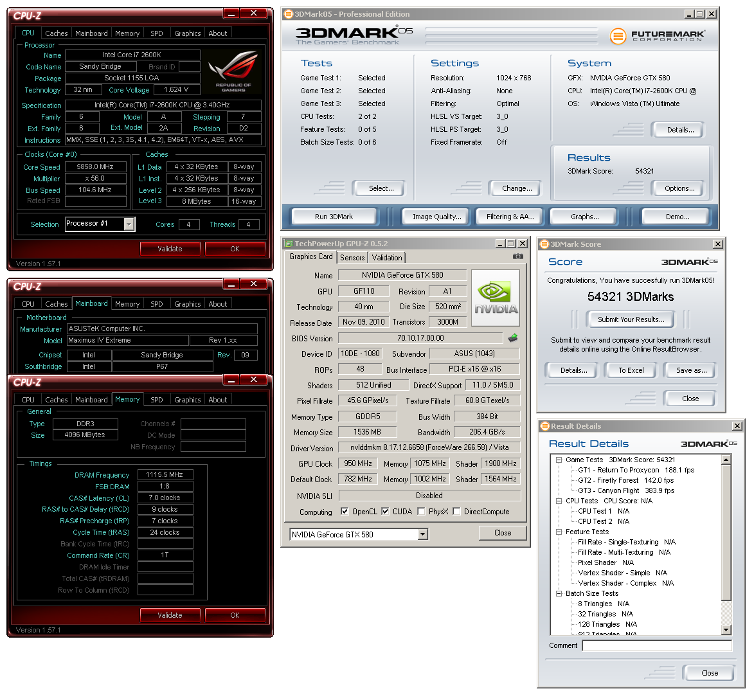
Task: Click the Comment input field
Action: (x=657, y=645)
